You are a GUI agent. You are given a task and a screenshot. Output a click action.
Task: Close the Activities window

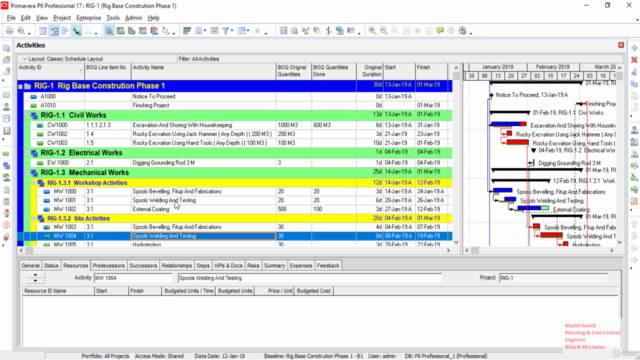[x=621, y=45]
